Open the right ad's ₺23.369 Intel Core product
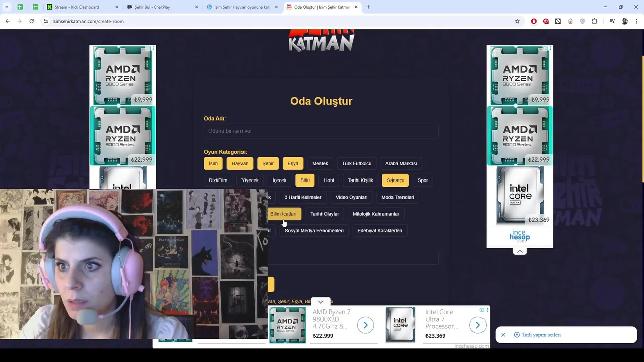The width and height of the screenshot is (644, 362). coord(520,195)
